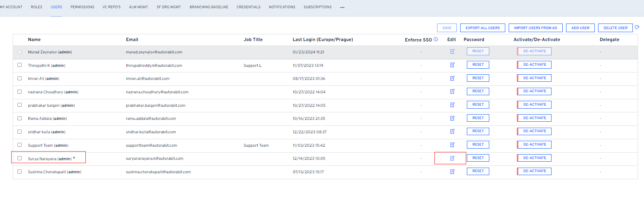644x224 pixels.
Task: Go to the Notifications tab
Action: (x=282, y=7)
